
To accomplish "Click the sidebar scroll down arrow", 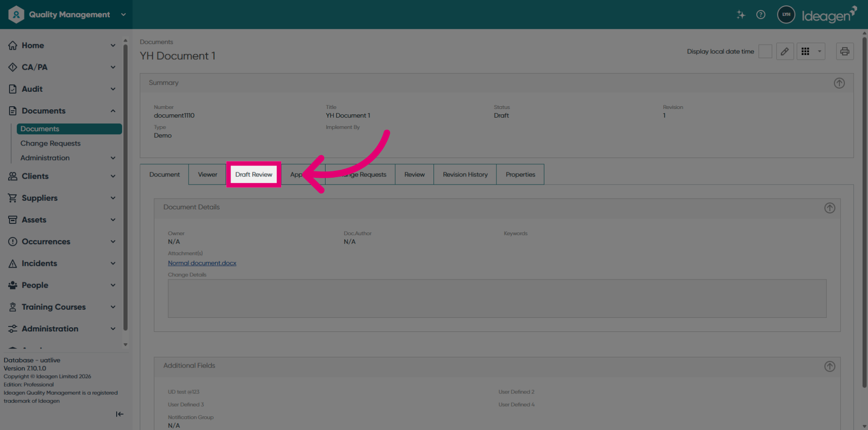I will [x=125, y=345].
